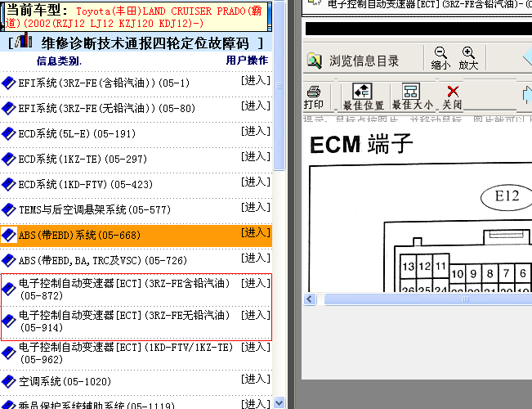
Task: Click book icon beside ECD系统(1KD-FTV)
Action: point(8,184)
